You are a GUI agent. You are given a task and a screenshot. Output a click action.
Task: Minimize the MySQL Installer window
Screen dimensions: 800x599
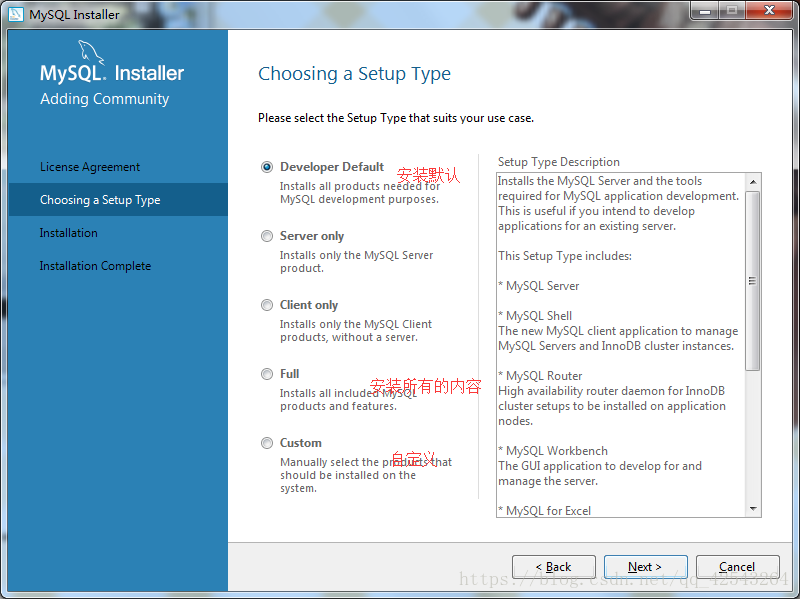click(705, 11)
